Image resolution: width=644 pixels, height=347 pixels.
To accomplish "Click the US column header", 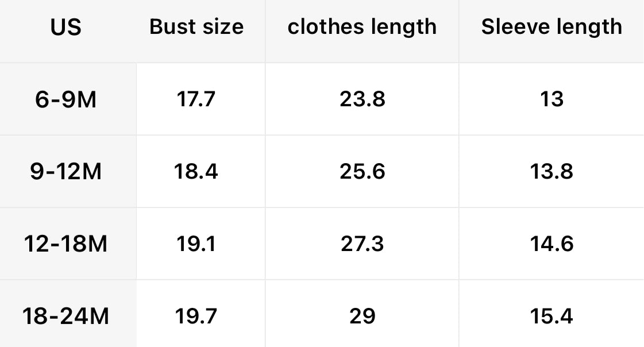I will point(66,28).
